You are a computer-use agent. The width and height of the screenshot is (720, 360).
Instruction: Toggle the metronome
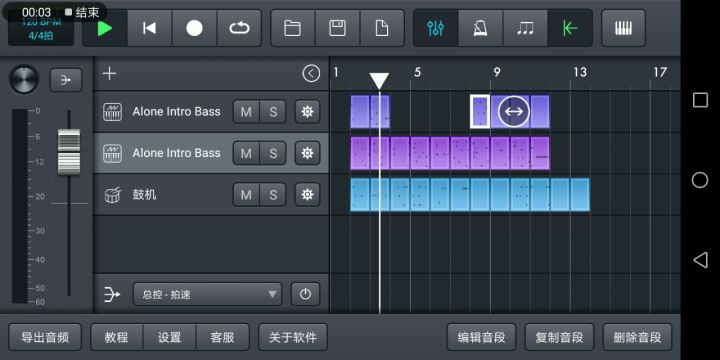(480, 28)
